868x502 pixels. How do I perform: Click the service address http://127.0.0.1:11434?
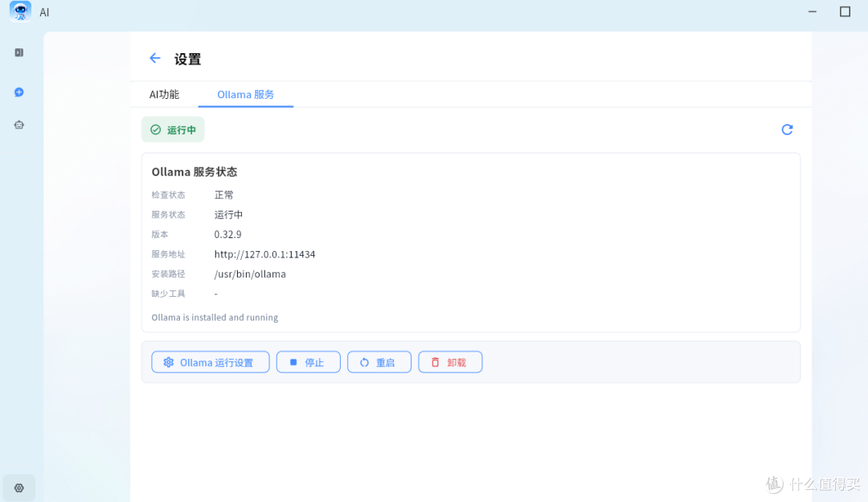coord(264,254)
